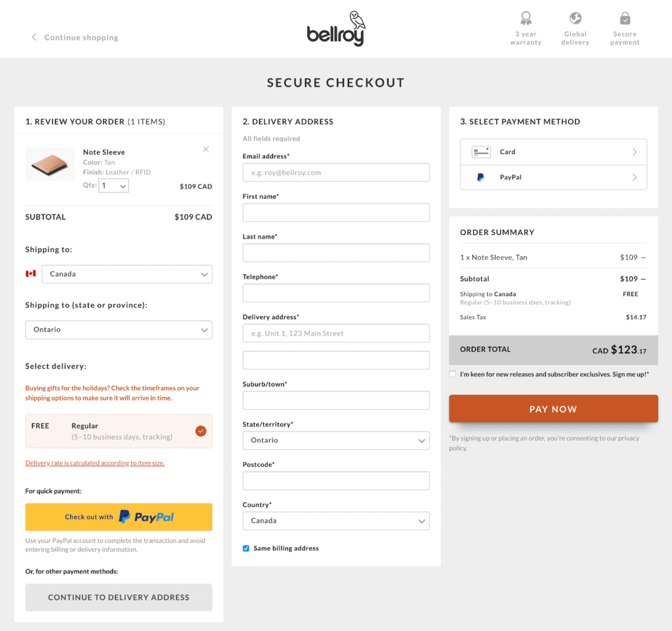Tick the new releases sign-up checkbox

point(453,374)
